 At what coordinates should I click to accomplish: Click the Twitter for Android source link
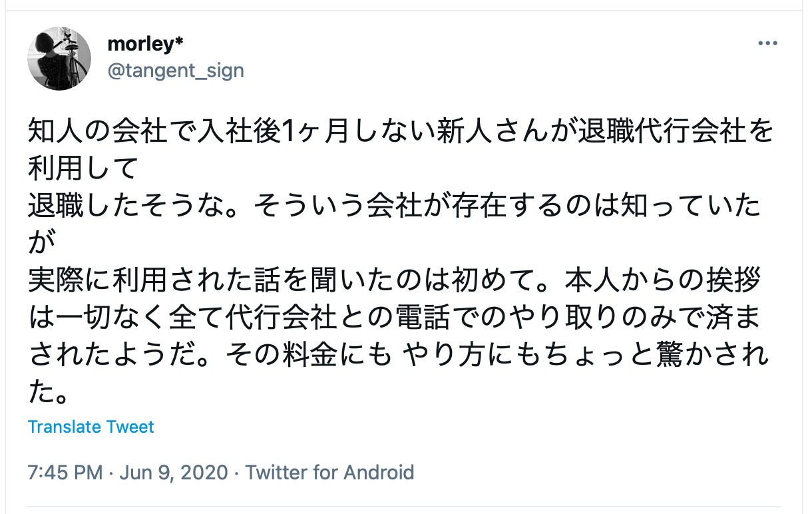330,473
